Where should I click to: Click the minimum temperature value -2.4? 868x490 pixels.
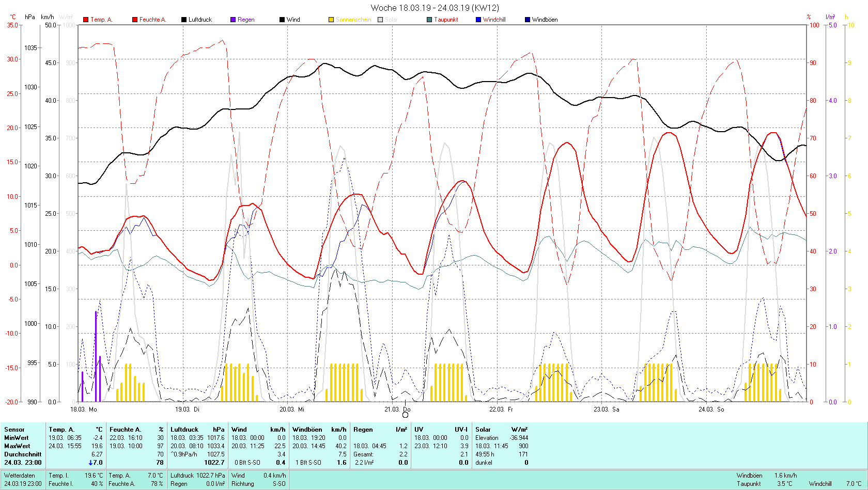tap(98, 438)
